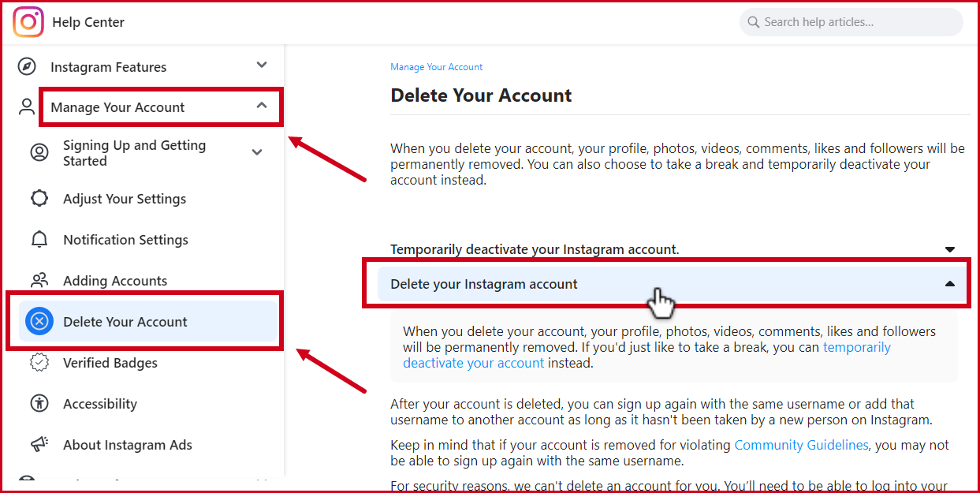Image resolution: width=980 pixels, height=493 pixels.
Task: Collapse Manage Your Account with its chevron
Action: pyautogui.click(x=262, y=106)
